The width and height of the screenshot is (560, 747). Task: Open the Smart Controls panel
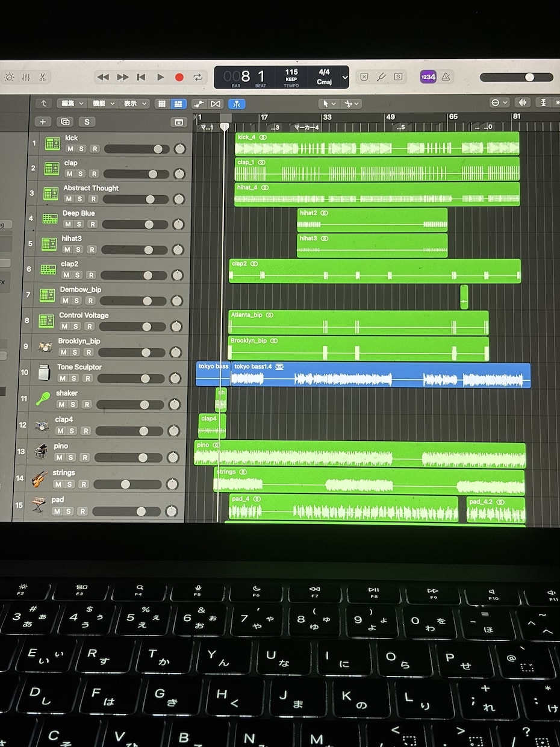point(9,77)
